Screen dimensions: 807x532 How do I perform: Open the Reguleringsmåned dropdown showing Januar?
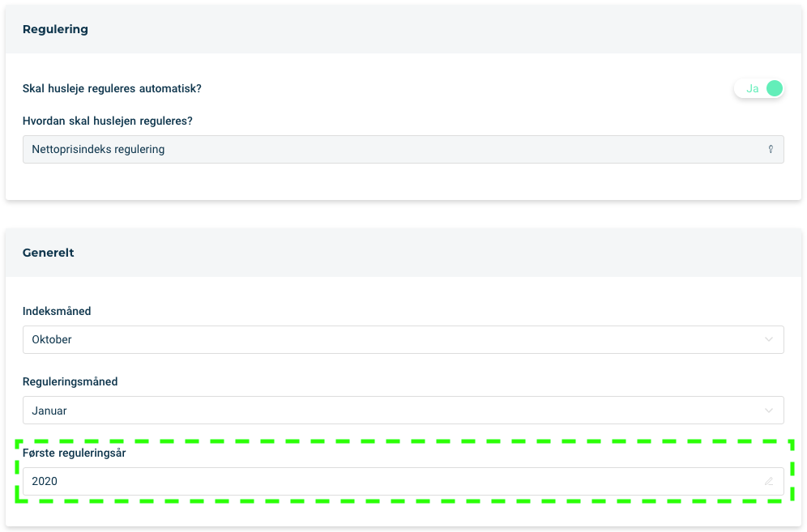[x=403, y=410]
